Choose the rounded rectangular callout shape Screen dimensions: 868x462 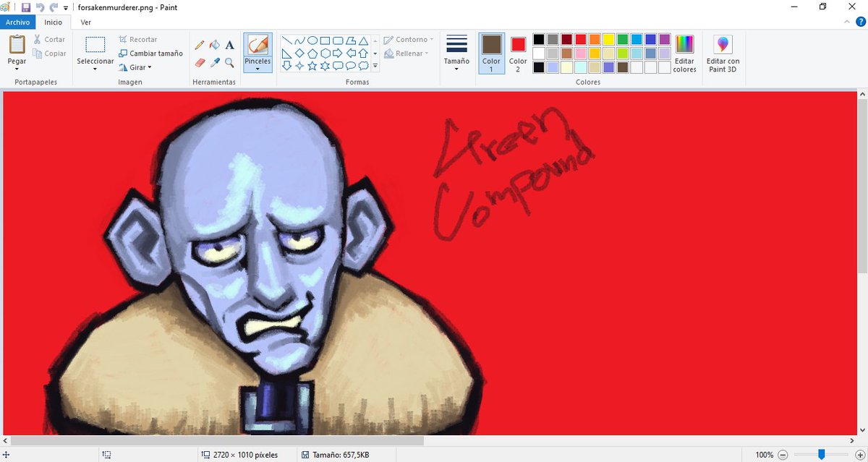pos(338,66)
